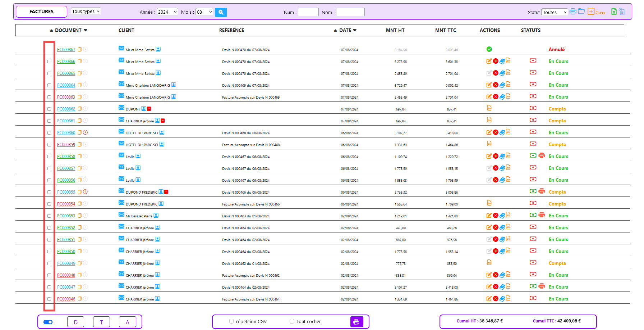Screen dimensions: 644x330
Task: Open blue book icon for FC000864
Action: click(x=502, y=85)
